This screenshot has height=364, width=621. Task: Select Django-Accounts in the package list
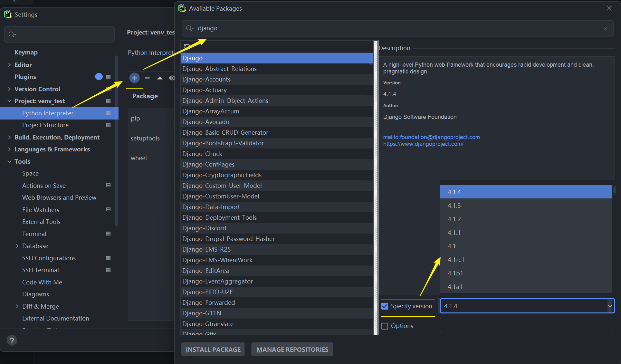coord(277,79)
